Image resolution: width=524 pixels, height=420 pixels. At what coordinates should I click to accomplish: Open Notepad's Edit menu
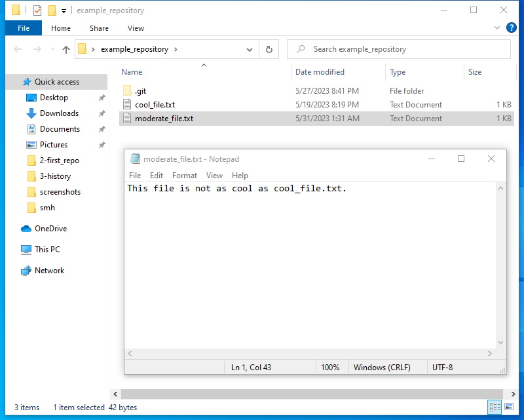pos(157,176)
